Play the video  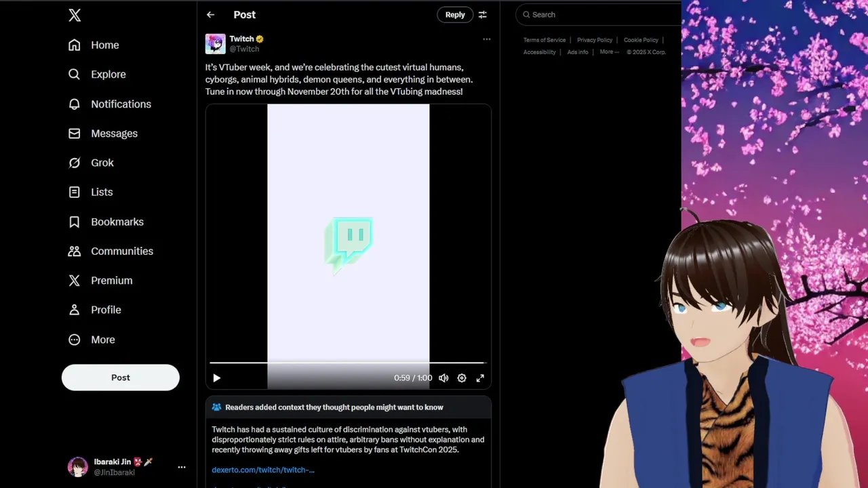point(217,378)
